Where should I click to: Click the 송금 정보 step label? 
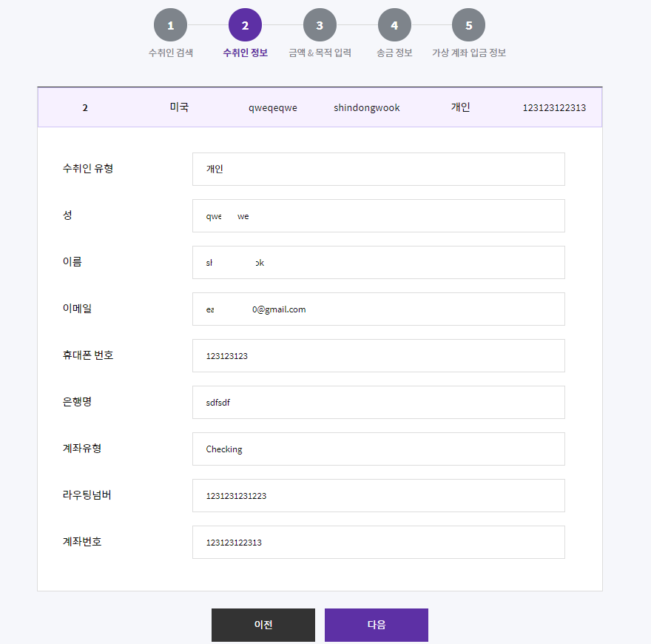point(394,53)
